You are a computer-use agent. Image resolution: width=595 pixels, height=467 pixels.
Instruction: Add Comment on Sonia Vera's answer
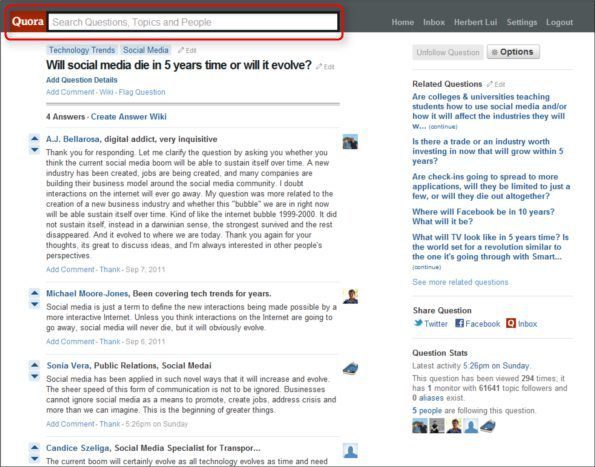(x=70, y=424)
